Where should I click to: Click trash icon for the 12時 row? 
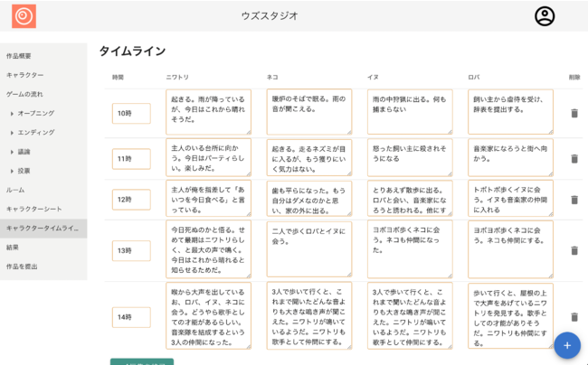(573, 200)
